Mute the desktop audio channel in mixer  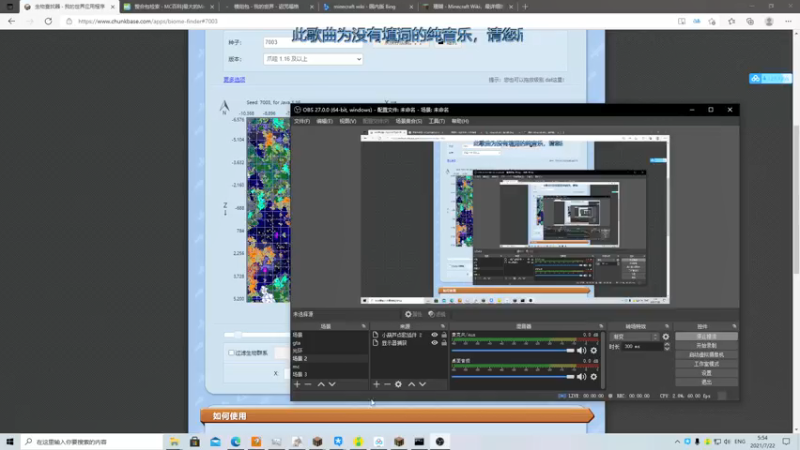click(581, 377)
